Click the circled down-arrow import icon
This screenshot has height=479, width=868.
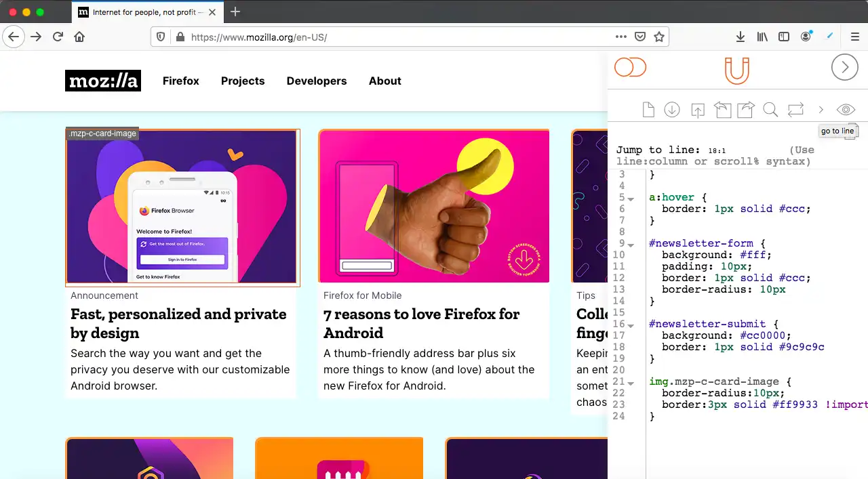pyautogui.click(x=672, y=110)
